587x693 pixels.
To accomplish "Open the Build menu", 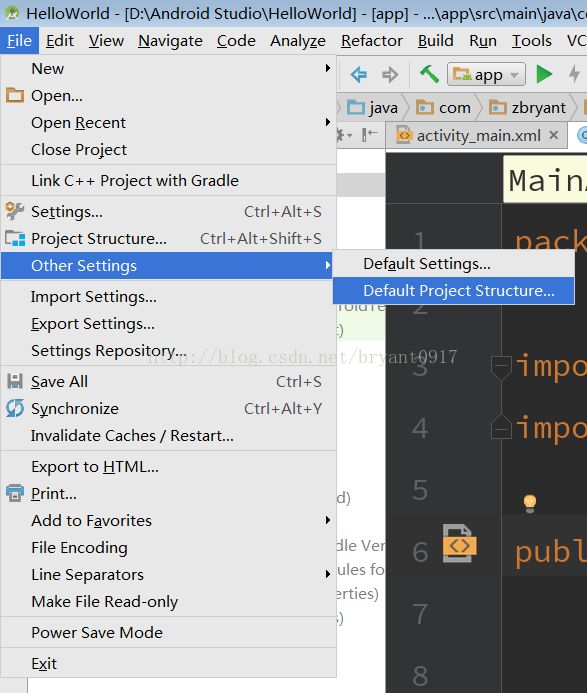I will (x=435, y=41).
